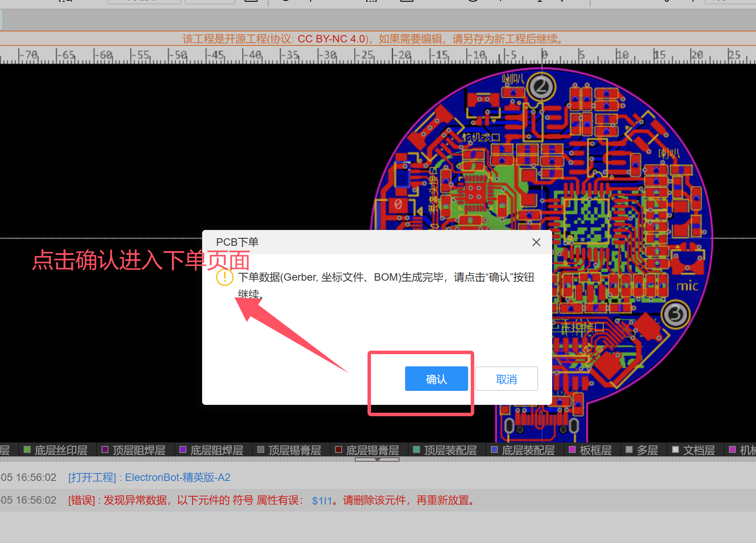The width and height of the screenshot is (756, 543).
Task: Collapse the log panel with the arrow handle
Action: point(377,459)
